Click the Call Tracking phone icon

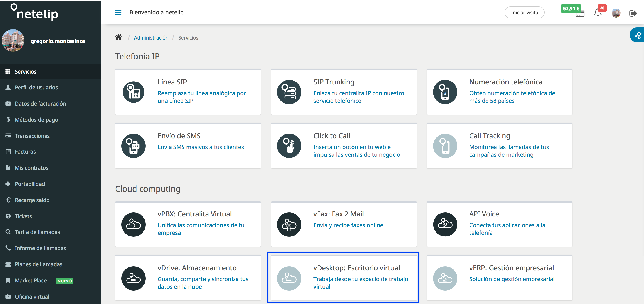(445, 146)
